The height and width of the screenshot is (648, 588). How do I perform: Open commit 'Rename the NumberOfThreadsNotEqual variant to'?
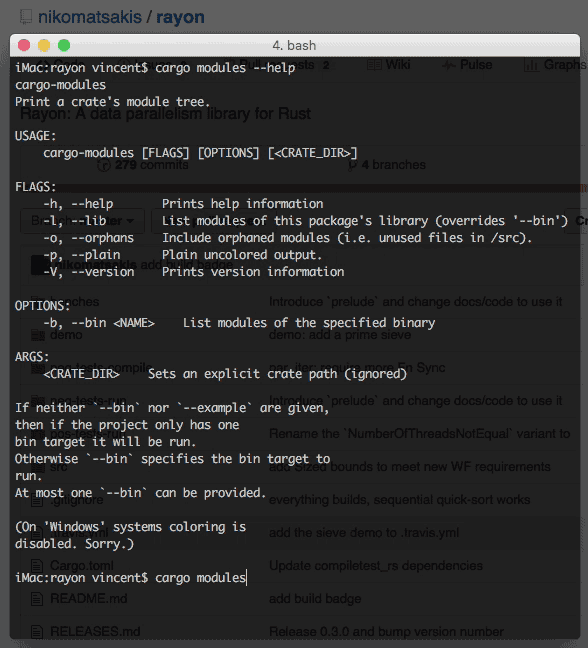pyautogui.click(x=419, y=434)
